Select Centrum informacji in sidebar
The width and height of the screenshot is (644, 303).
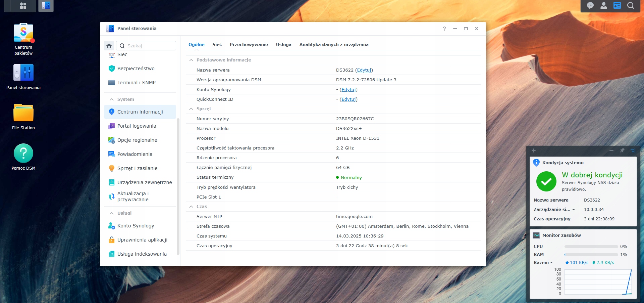tap(140, 112)
